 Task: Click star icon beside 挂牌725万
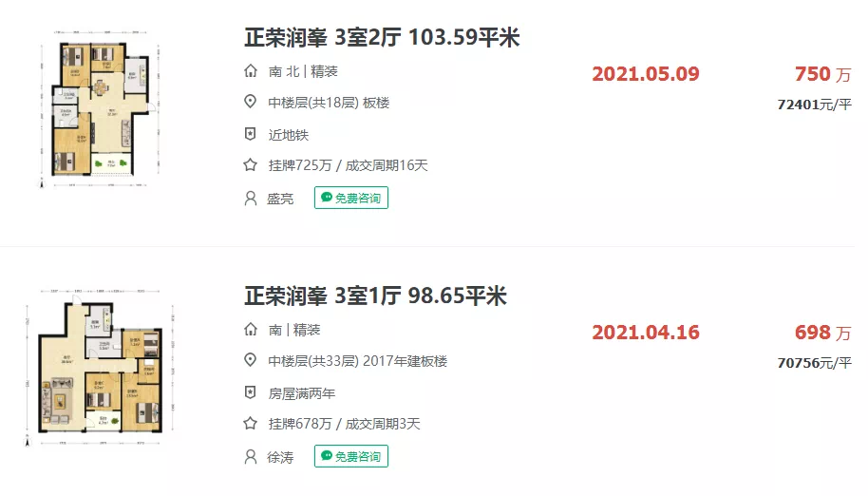251,165
